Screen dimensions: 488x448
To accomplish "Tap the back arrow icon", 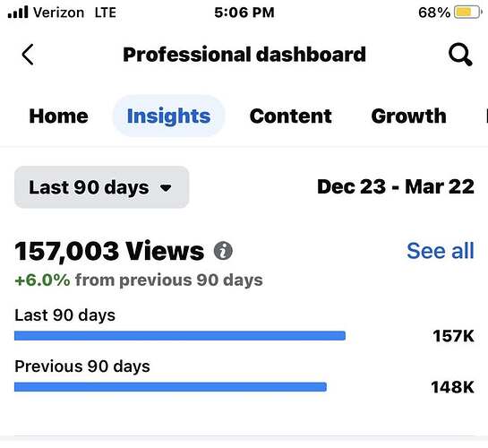I will [28, 55].
